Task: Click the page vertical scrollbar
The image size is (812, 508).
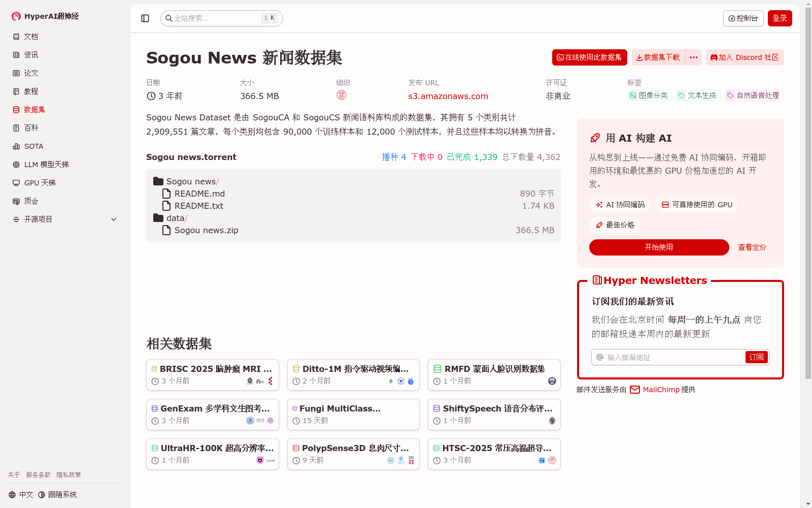Action: click(x=808, y=193)
